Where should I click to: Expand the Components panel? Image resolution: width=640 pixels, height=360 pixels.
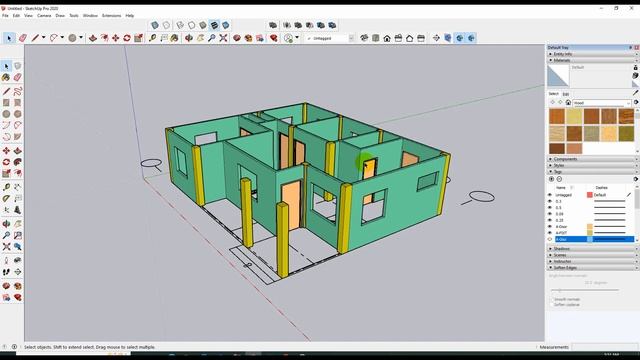click(593, 159)
